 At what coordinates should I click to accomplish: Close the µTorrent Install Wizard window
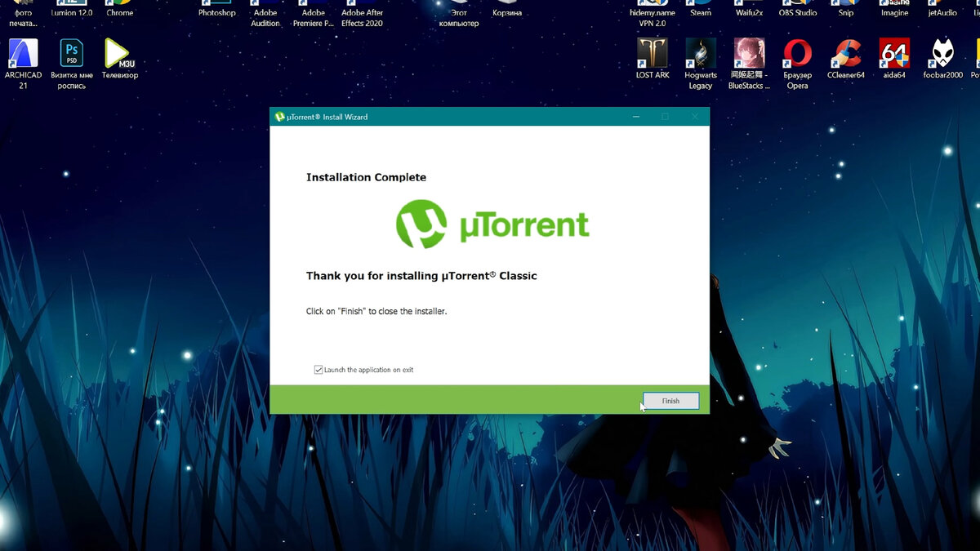click(x=695, y=117)
